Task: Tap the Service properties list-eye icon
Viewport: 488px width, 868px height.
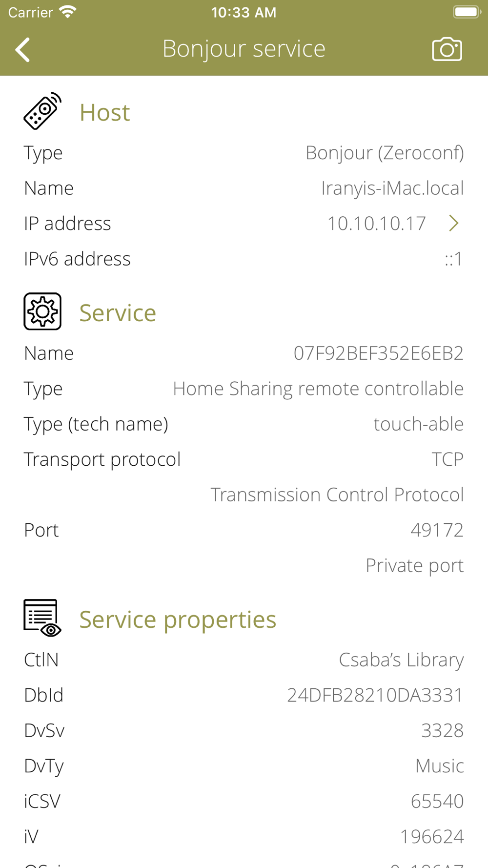Action: coord(42,618)
